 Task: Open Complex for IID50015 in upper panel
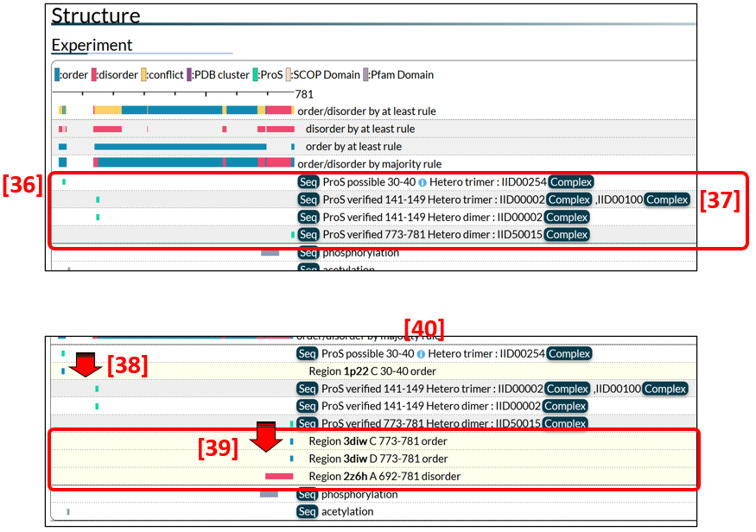pos(567,235)
